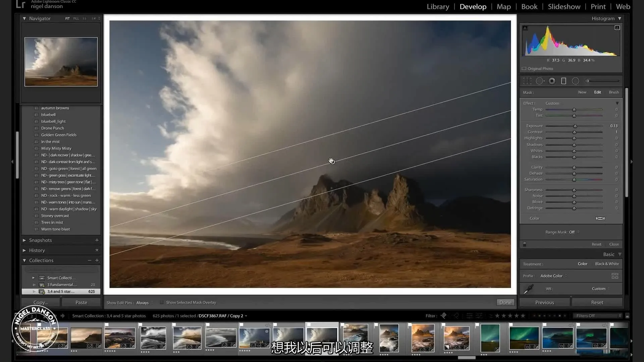This screenshot has width=644, height=362.
Task: Click the fifth star rating filter
Action: point(523,316)
